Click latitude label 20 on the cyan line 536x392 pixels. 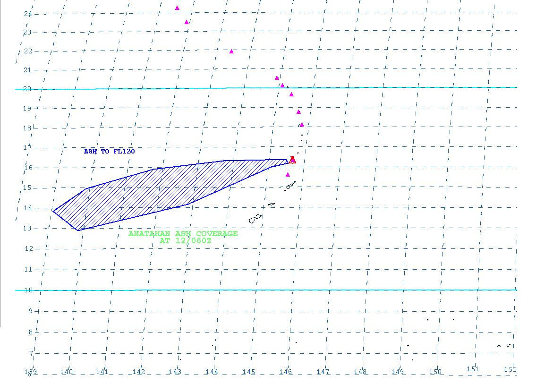tap(27, 89)
